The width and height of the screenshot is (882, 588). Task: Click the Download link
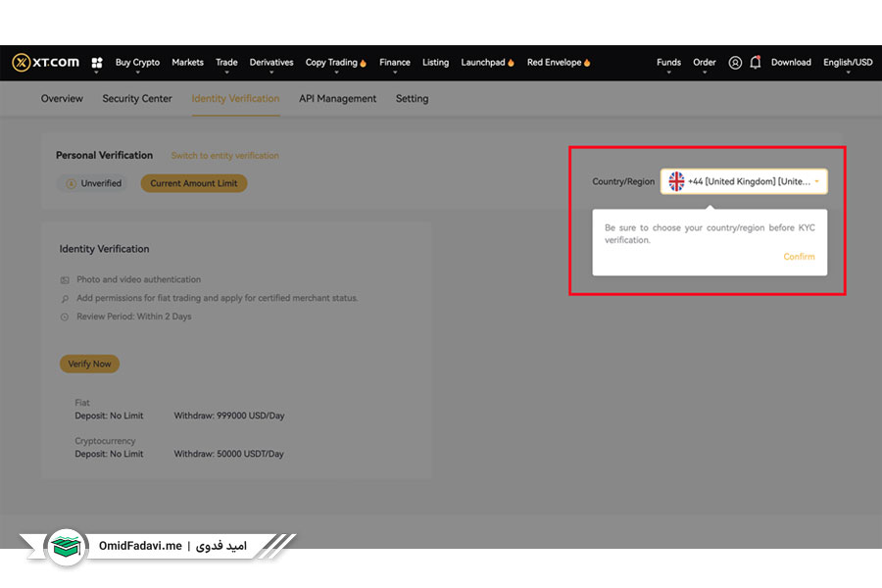click(791, 63)
